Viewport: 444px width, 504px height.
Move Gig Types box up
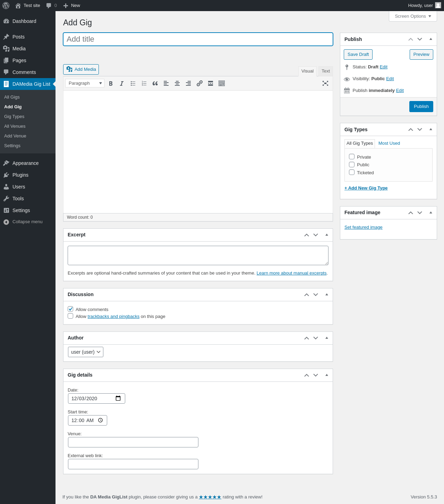(411, 129)
